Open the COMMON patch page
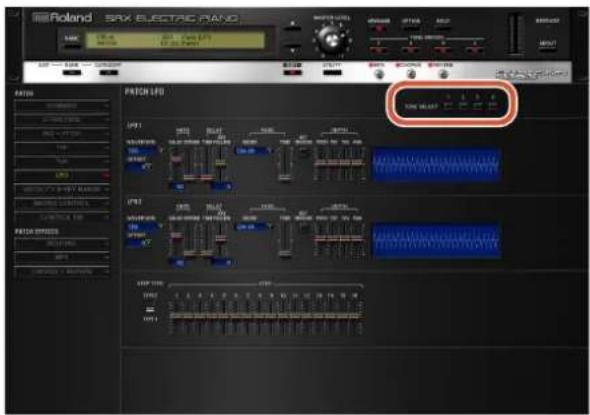The image size is (590, 415). tap(62, 106)
